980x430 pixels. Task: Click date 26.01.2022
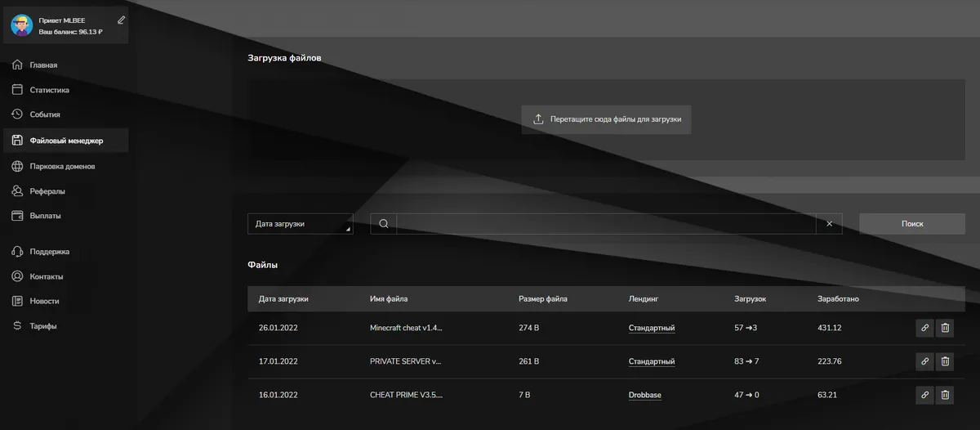tap(278, 328)
